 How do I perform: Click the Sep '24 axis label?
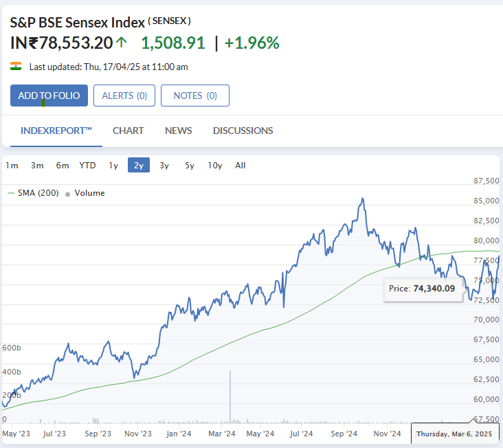point(344,434)
